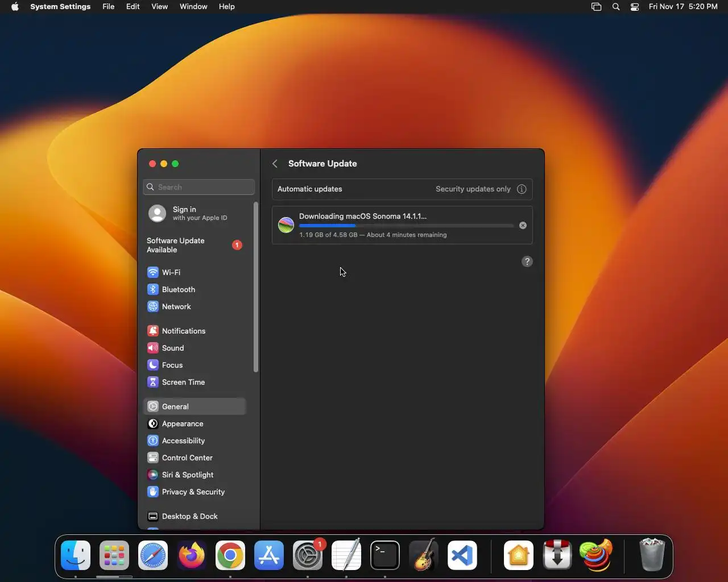Open the View menu

pyautogui.click(x=160, y=7)
